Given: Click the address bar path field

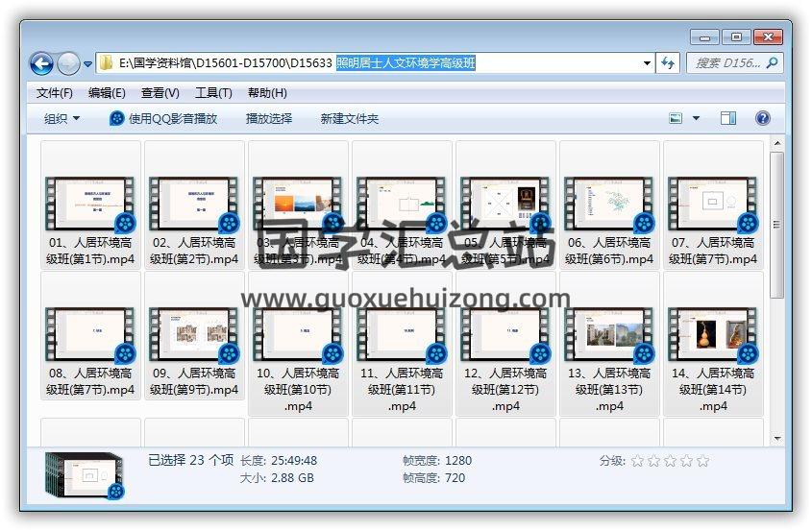Looking at the screenshot, I should pos(375,63).
